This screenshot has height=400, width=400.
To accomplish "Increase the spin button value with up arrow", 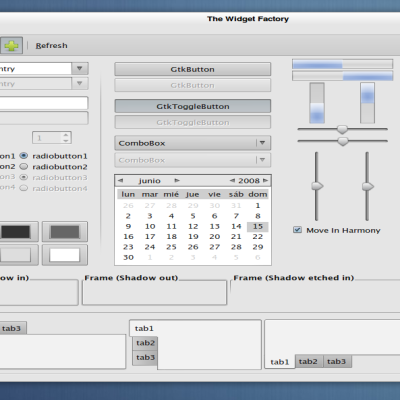I will pyautogui.click(x=66, y=135).
